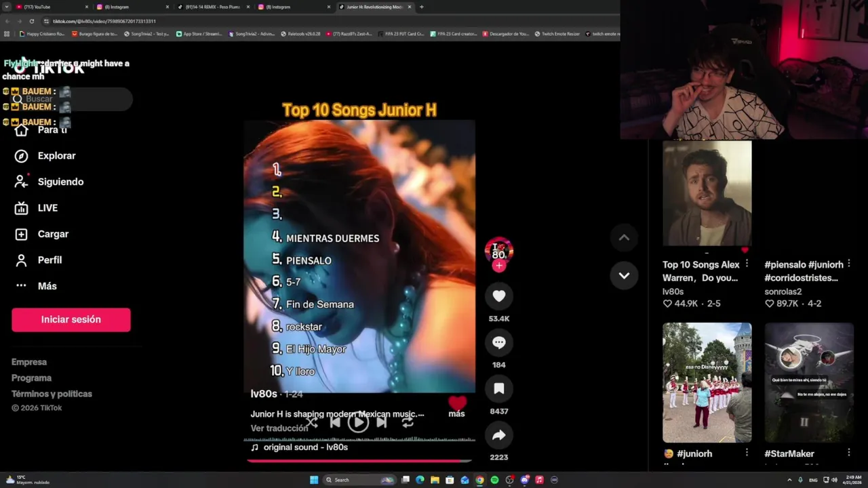Image resolution: width=868 pixels, height=488 pixels.
Task: Share the video with the arrow icon
Action: [498, 435]
